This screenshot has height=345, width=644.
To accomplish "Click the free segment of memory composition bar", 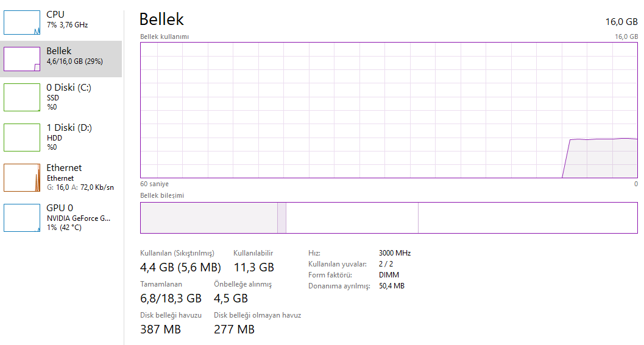I will point(528,218).
